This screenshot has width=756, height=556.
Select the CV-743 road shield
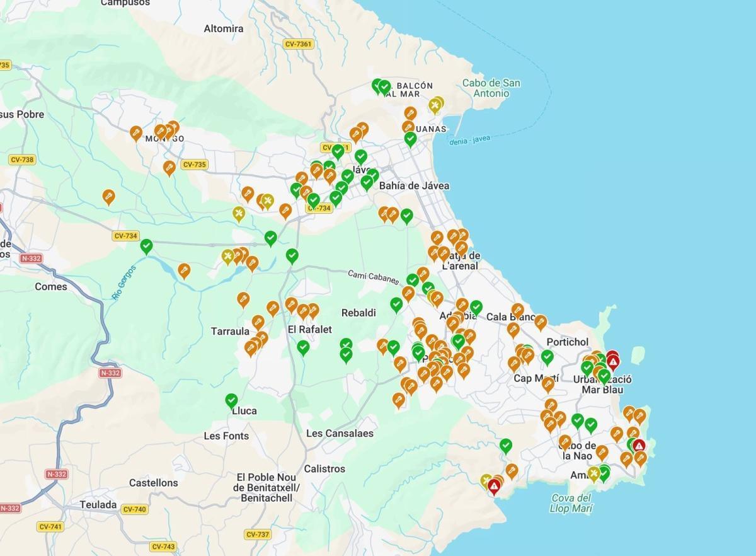point(164,547)
